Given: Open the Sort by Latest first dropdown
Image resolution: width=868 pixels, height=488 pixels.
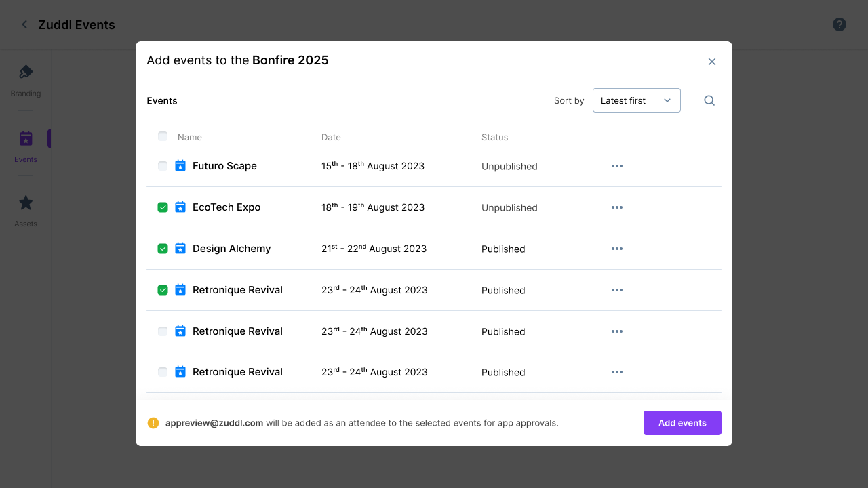Looking at the screenshot, I should [x=637, y=100].
